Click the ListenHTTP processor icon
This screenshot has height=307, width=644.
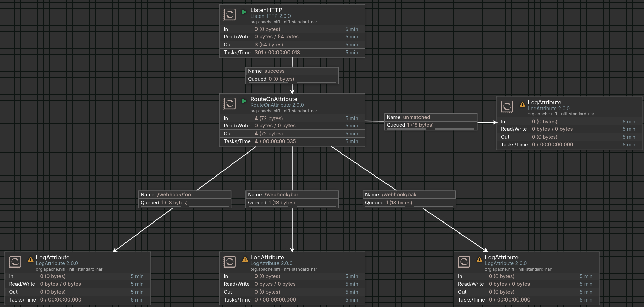point(229,15)
